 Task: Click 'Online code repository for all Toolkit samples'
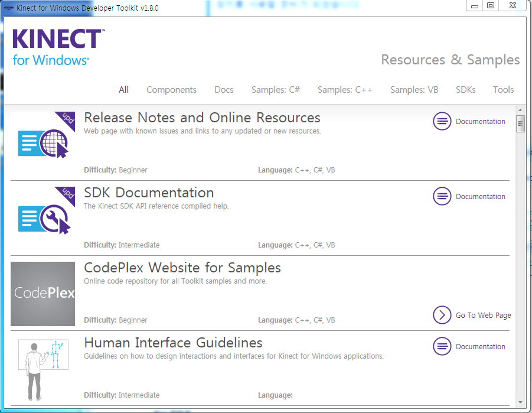[x=175, y=281]
